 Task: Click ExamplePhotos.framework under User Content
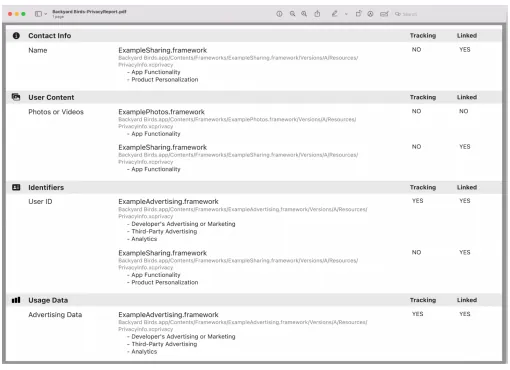pyautogui.click(x=161, y=112)
